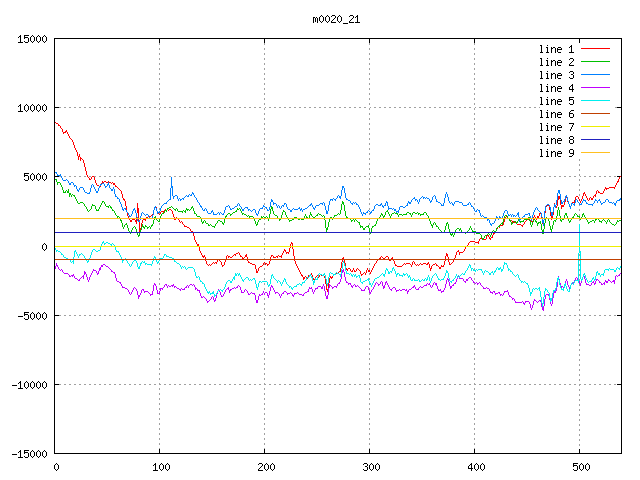This screenshot has width=640, height=480.
Task: Click the chart title m0020_21
Action: pos(337,19)
